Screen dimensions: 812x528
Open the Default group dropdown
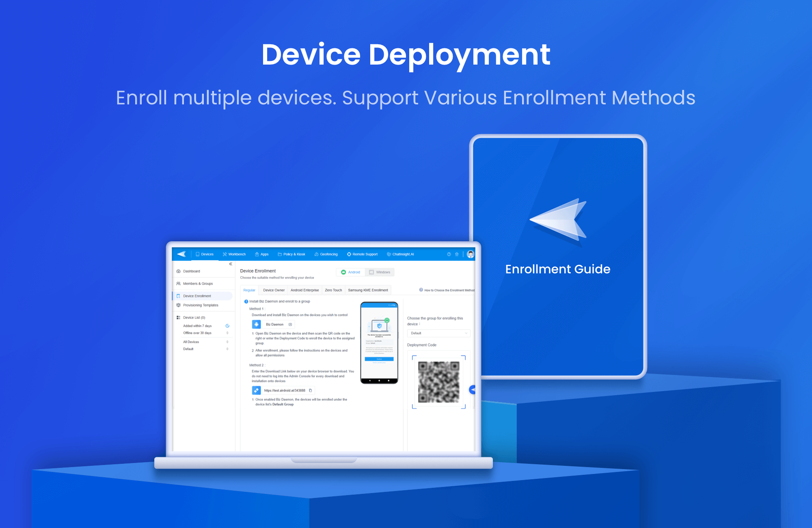[438, 333]
